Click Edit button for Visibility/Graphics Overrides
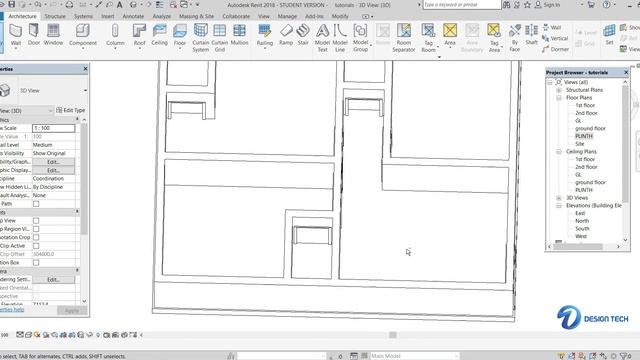 click(53, 162)
